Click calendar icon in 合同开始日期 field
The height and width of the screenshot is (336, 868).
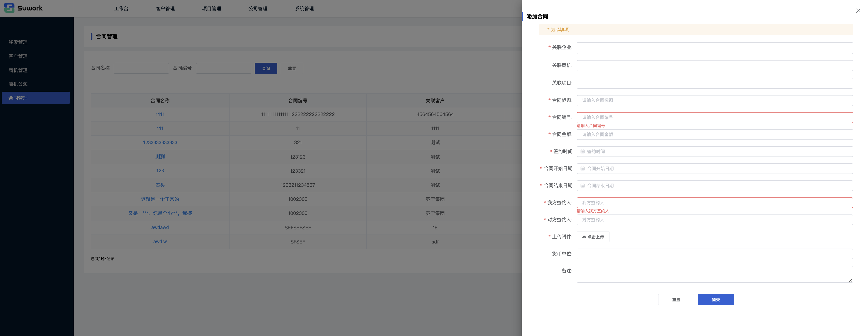click(582, 169)
